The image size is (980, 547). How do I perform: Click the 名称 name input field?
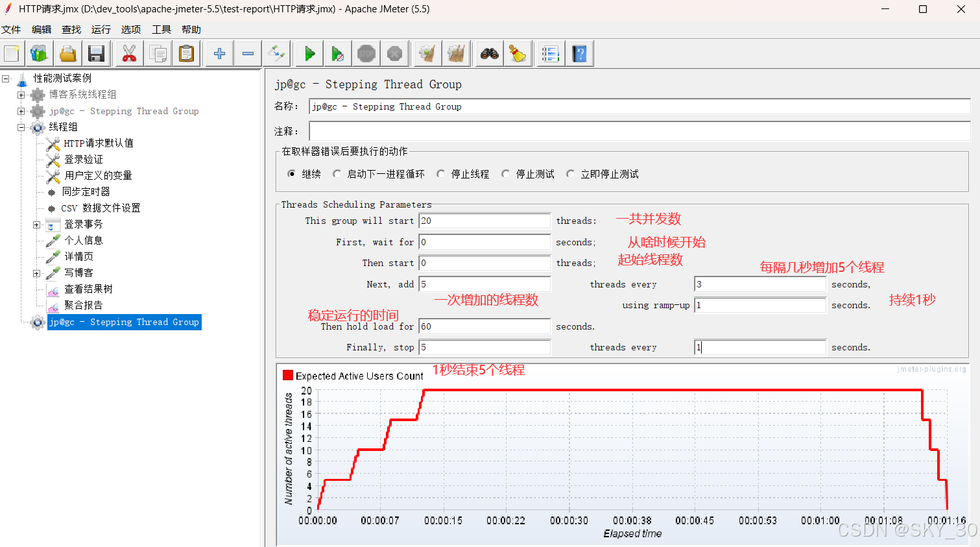639,106
